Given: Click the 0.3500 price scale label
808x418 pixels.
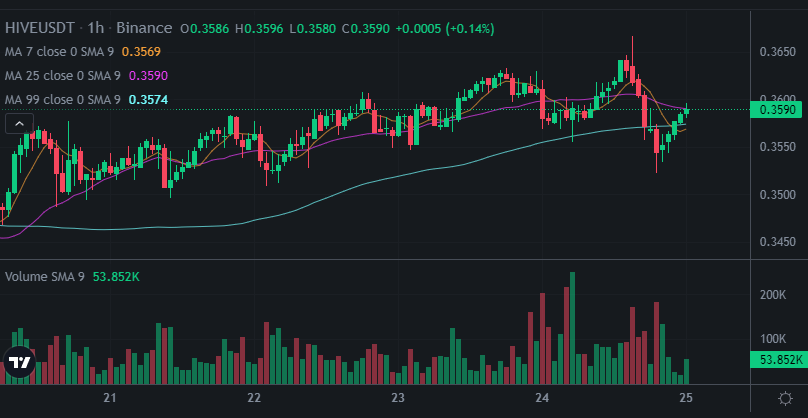Looking at the screenshot, I should (x=778, y=195).
